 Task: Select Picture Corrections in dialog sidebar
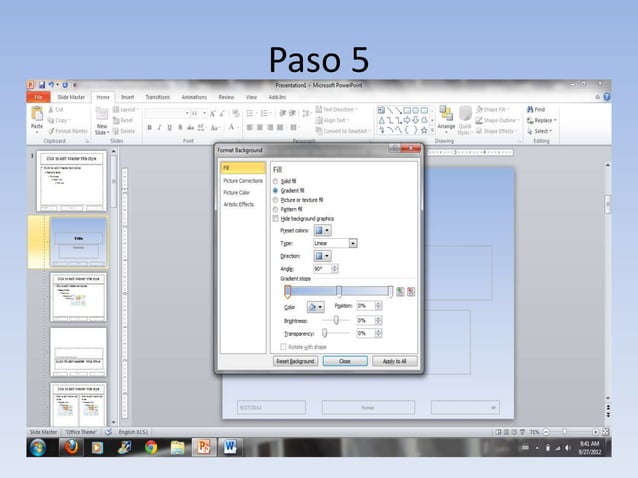(243, 181)
